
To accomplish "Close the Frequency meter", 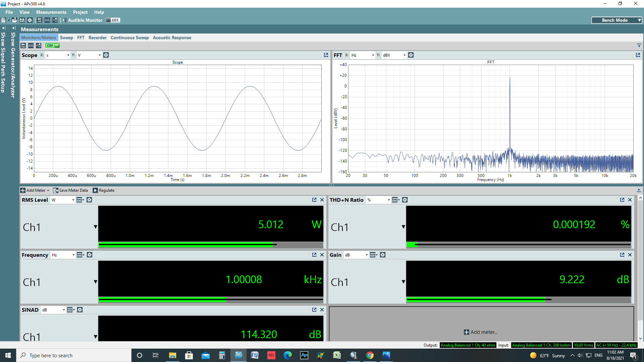I will pos(322,255).
